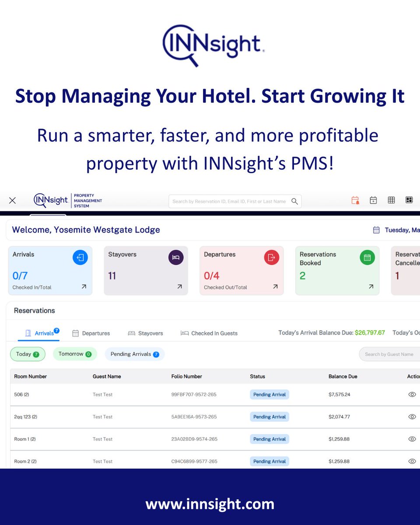Click the Balance Due column header
The height and width of the screenshot is (525, 420).
coord(343,376)
